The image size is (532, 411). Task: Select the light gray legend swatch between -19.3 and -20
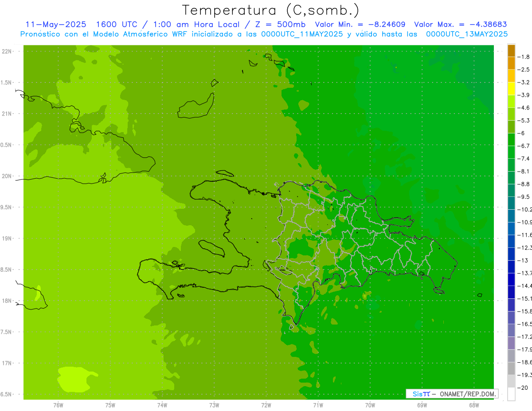[511, 381]
